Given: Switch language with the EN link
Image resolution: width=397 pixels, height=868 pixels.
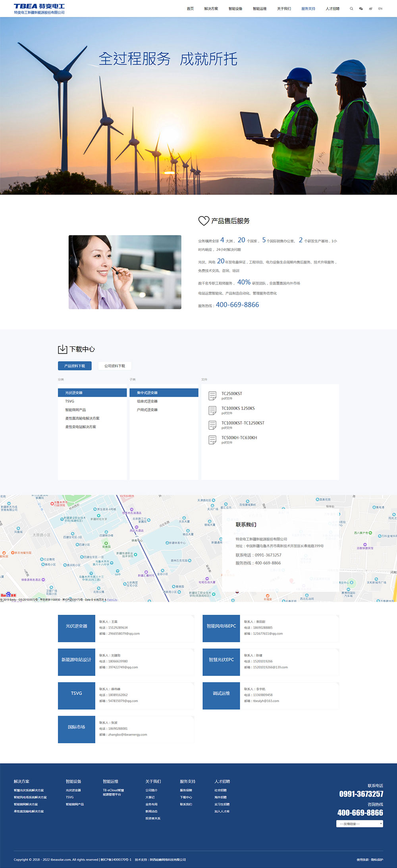Looking at the screenshot, I should tap(380, 9).
